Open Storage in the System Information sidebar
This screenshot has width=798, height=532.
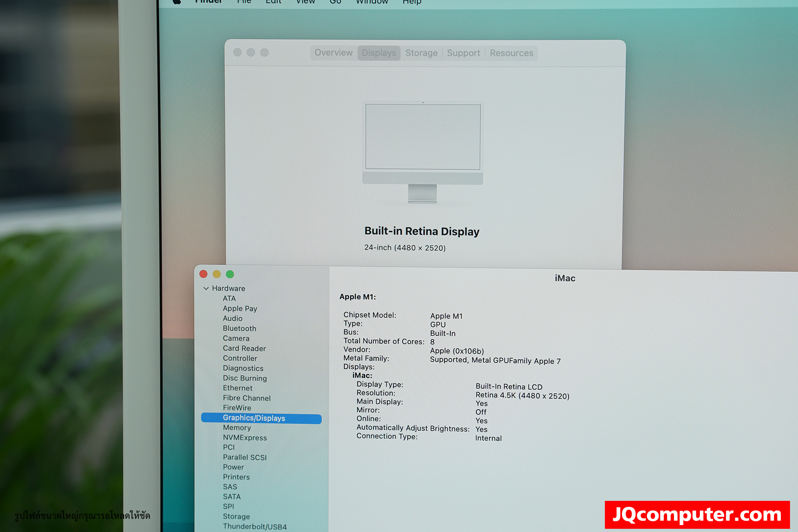[236, 516]
